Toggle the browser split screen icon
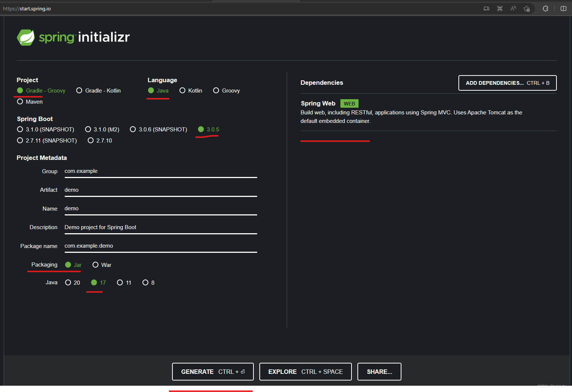This screenshot has width=572, height=392. [563, 9]
